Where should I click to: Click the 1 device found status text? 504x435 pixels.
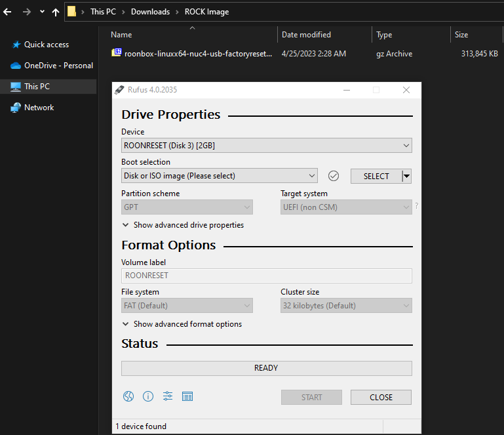(141, 426)
